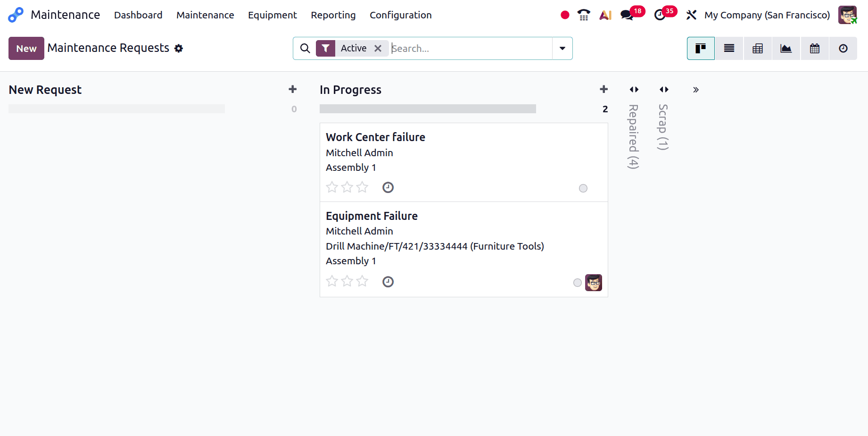The height and width of the screenshot is (436, 868).
Task: Click the New Request column progress bar
Action: tap(116, 109)
